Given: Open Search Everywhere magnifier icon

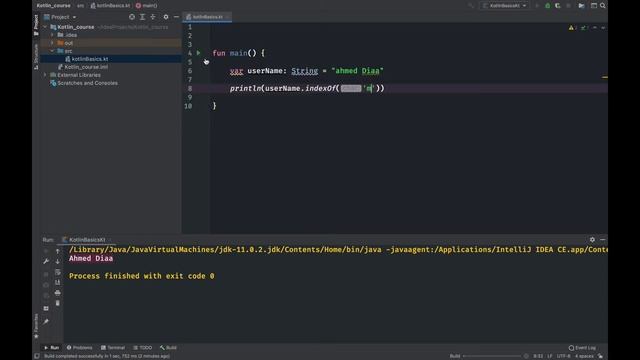Looking at the screenshot, I should coord(603,6).
